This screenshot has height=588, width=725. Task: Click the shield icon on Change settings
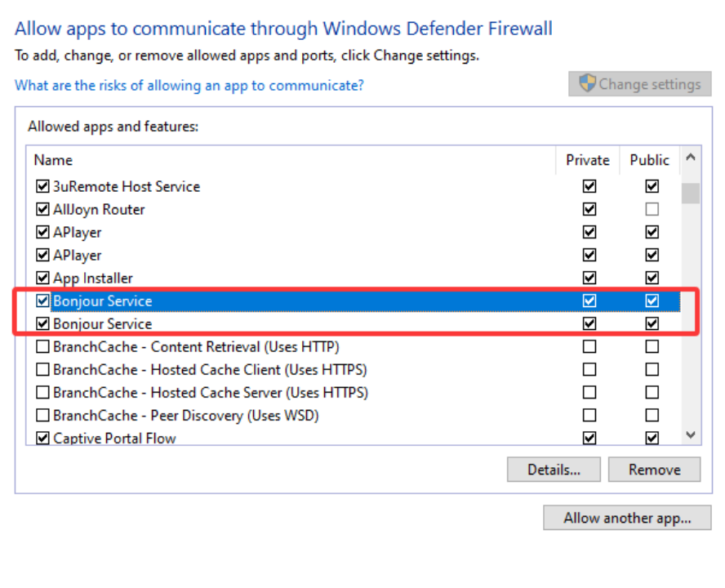(x=586, y=83)
